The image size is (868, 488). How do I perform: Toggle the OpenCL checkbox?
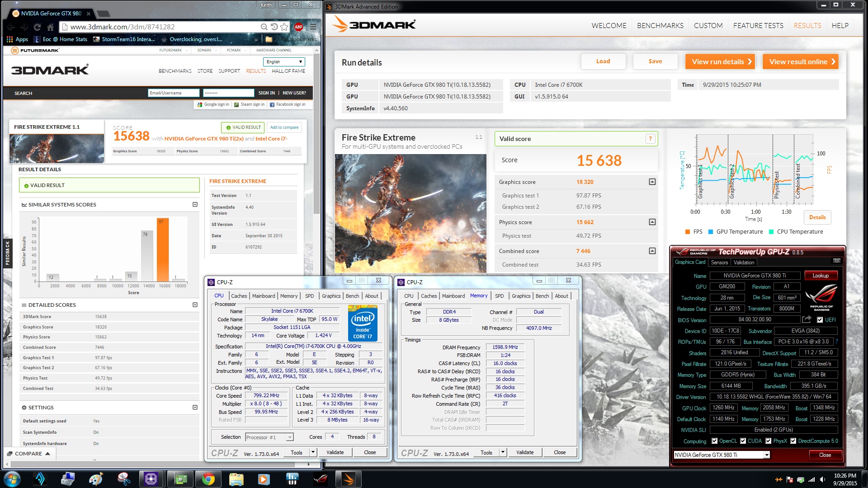pyautogui.click(x=714, y=441)
